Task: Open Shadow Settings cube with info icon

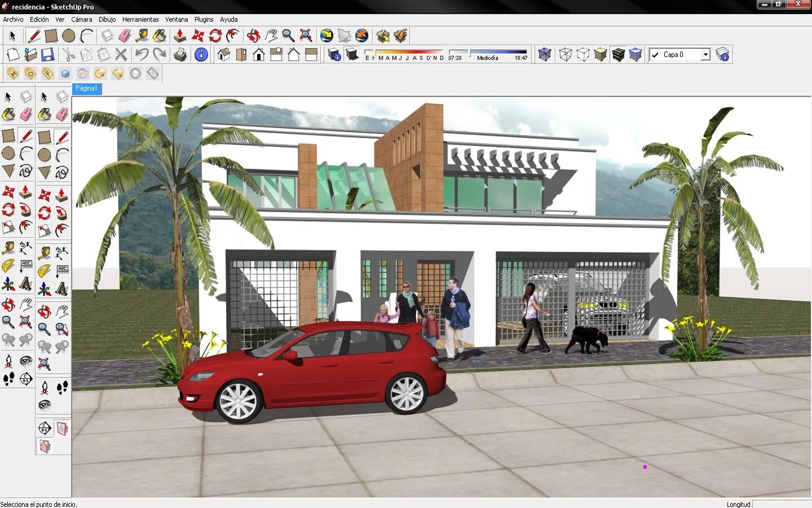Action: click(x=334, y=55)
